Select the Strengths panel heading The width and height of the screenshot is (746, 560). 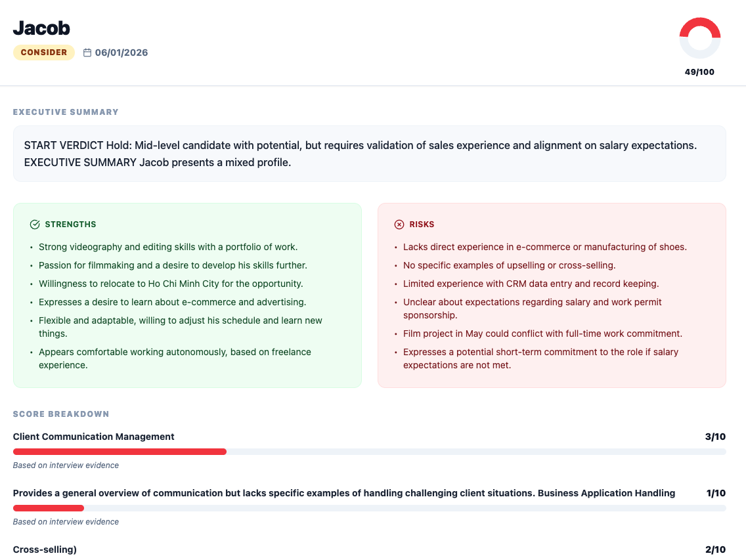tap(71, 224)
